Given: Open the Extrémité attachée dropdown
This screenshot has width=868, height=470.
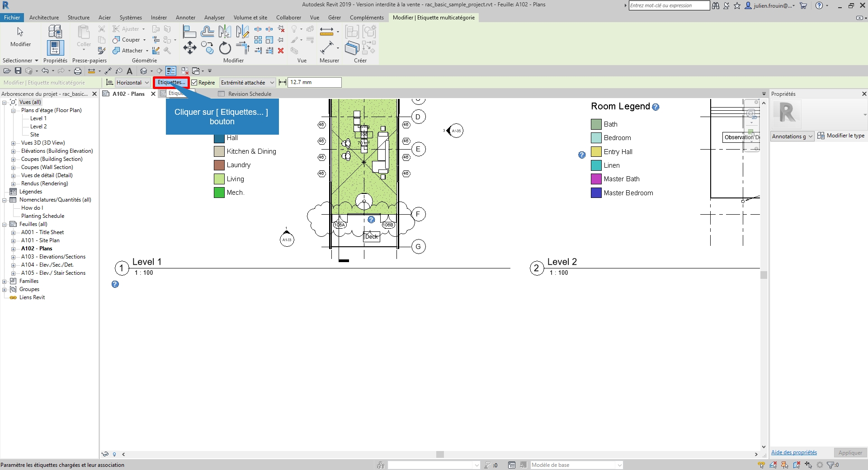Looking at the screenshot, I should (x=247, y=83).
